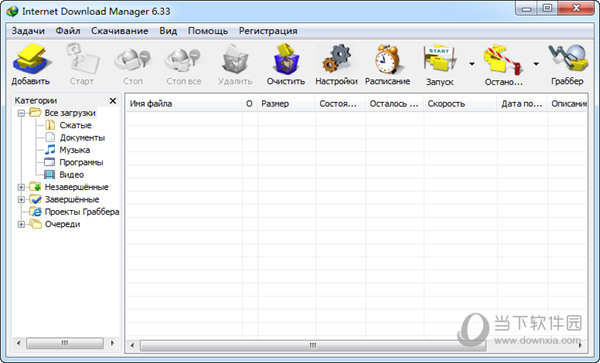600x363 pixels.
Task: Click the Остано... stop queue icon
Action: 503,60
